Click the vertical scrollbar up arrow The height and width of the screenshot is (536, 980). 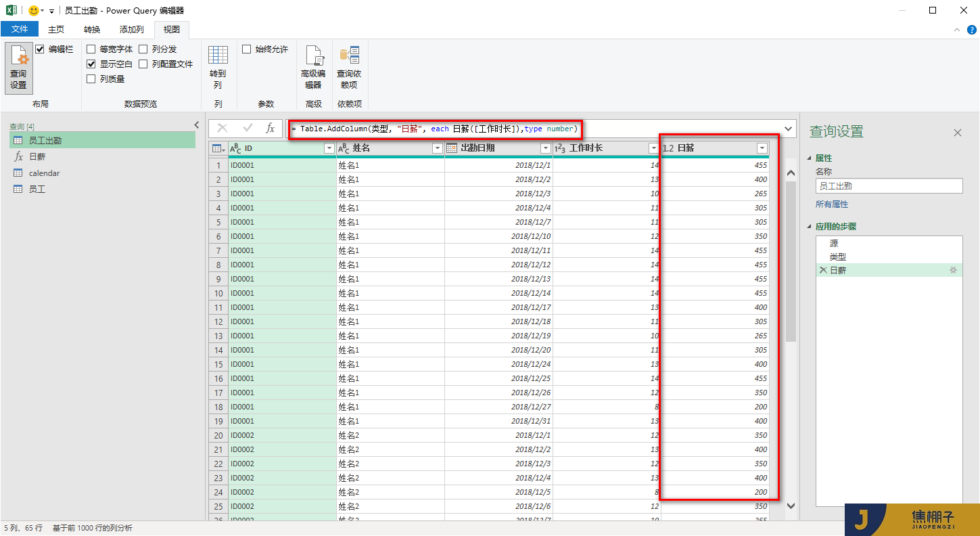click(791, 173)
